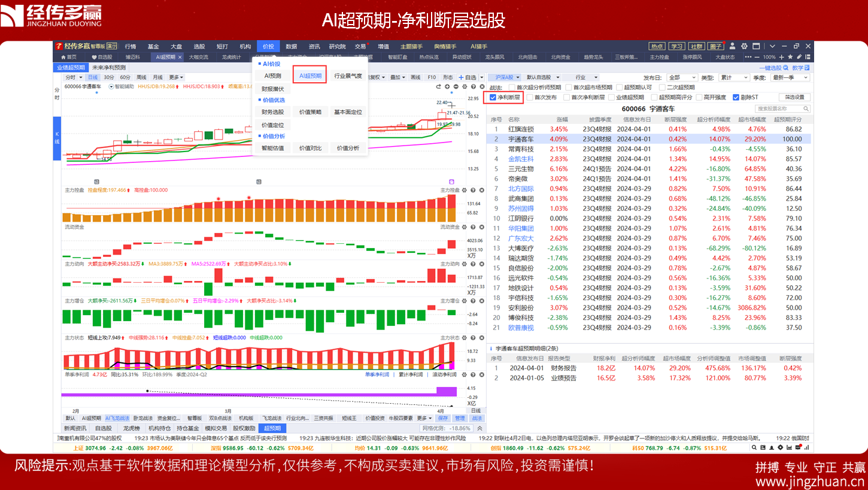This screenshot has width=868, height=490.
Task: Open the 季度 最新一季 dropdown
Action: click(790, 77)
